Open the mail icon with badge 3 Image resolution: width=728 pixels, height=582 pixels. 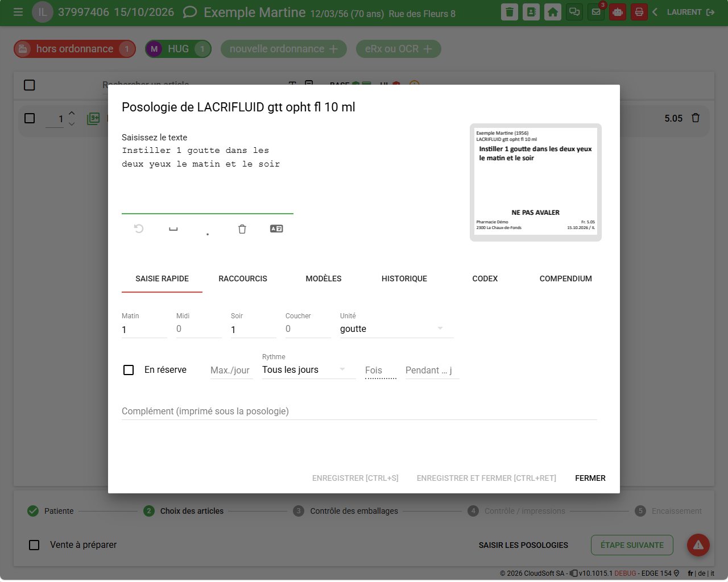tap(596, 12)
